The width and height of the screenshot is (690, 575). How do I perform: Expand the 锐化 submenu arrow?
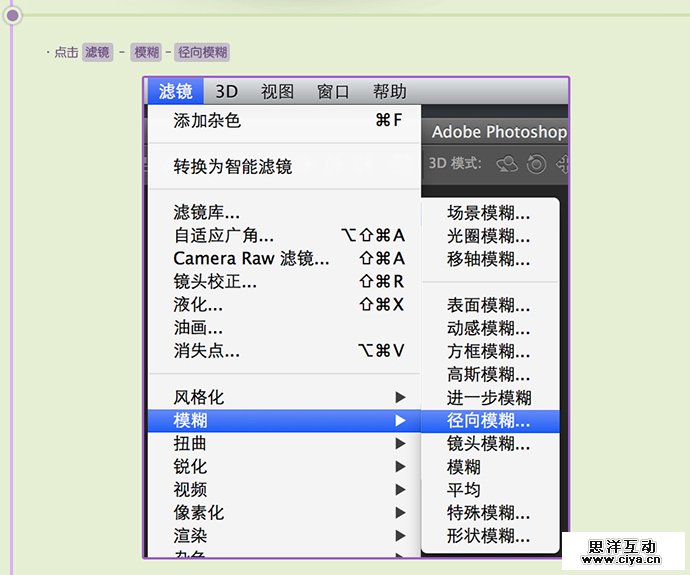[x=400, y=467]
